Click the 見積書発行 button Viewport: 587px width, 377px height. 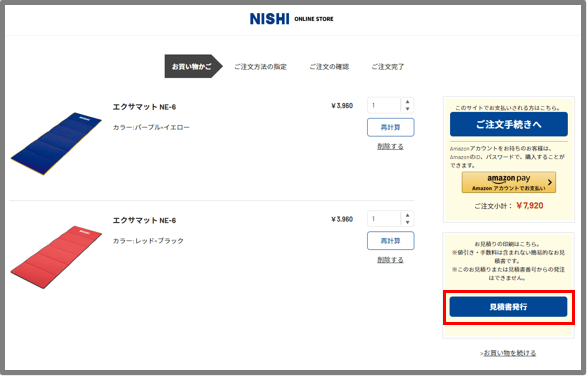point(508,307)
